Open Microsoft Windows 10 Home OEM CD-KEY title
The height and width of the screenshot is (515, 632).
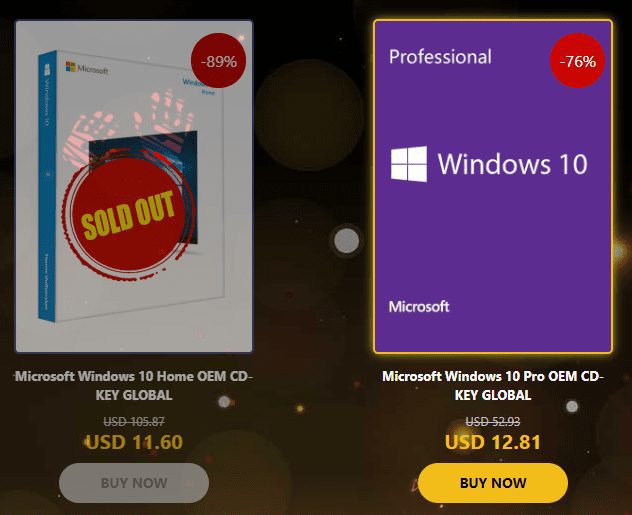point(134,385)
